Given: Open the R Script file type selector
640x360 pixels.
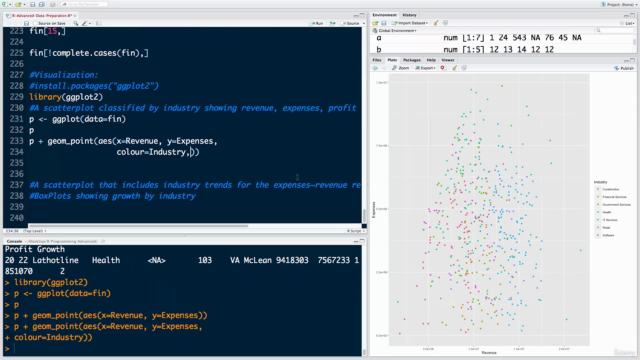Looking at the screenshot, I should click(356, 231).
